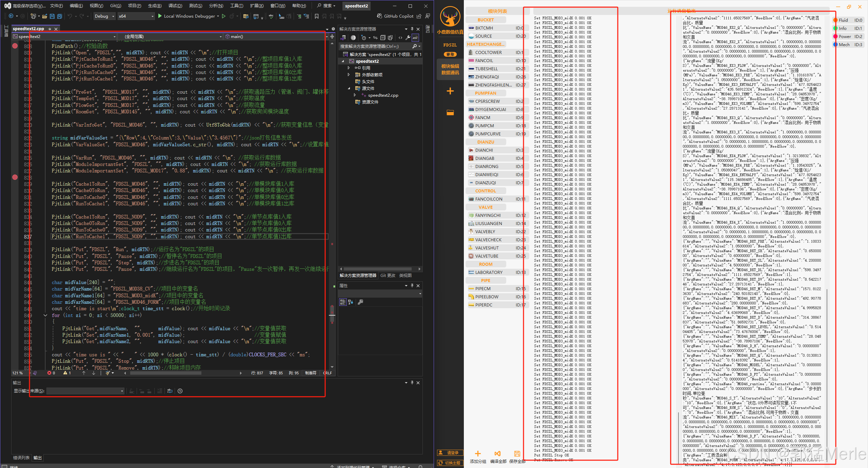Collapse the for loop at line 849

click(x=45, y=315)
